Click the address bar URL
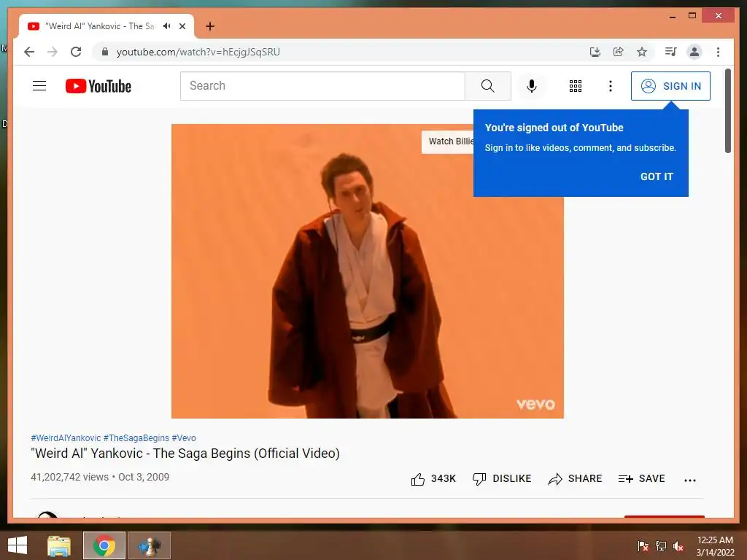The height and width of the screenshot is (560, 747). [x=198, y=52]
